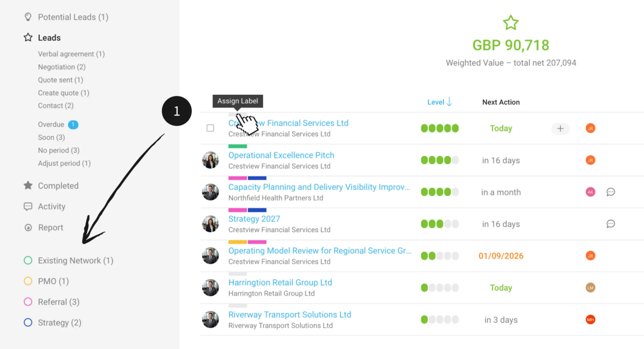Select the Existing Network label filter circle
The height and width of the screenshot is (349, 644).
pyautogui.click(x=28, y=260)
